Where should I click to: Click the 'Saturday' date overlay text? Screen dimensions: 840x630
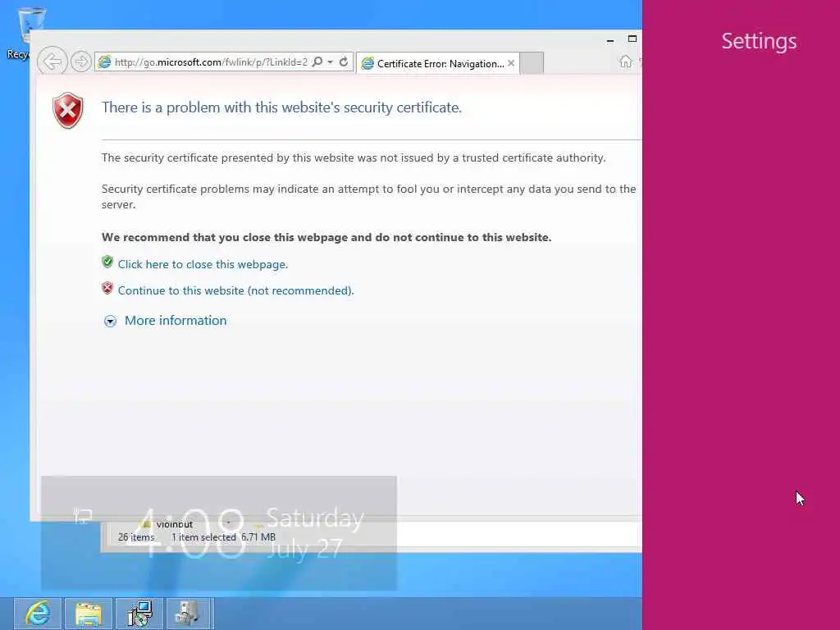coord(315,518)
